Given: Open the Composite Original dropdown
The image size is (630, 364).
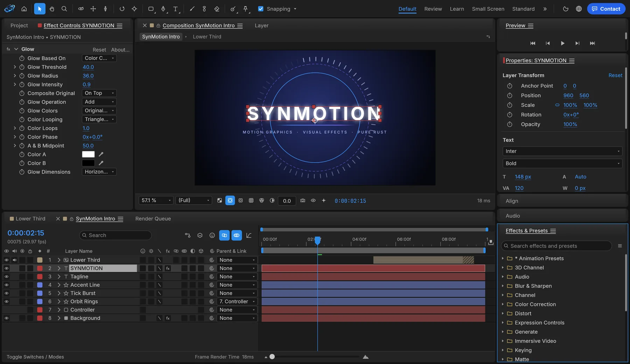Looking at the screenshot, I should [99, 93].
